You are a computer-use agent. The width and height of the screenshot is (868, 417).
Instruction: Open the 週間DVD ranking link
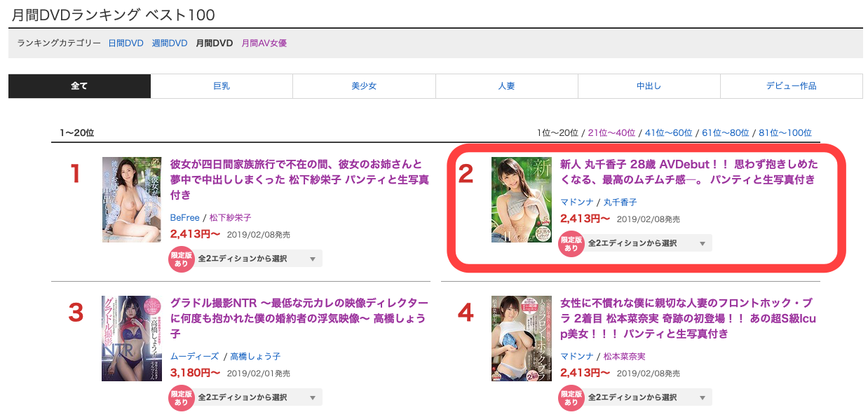pos(170,43)
